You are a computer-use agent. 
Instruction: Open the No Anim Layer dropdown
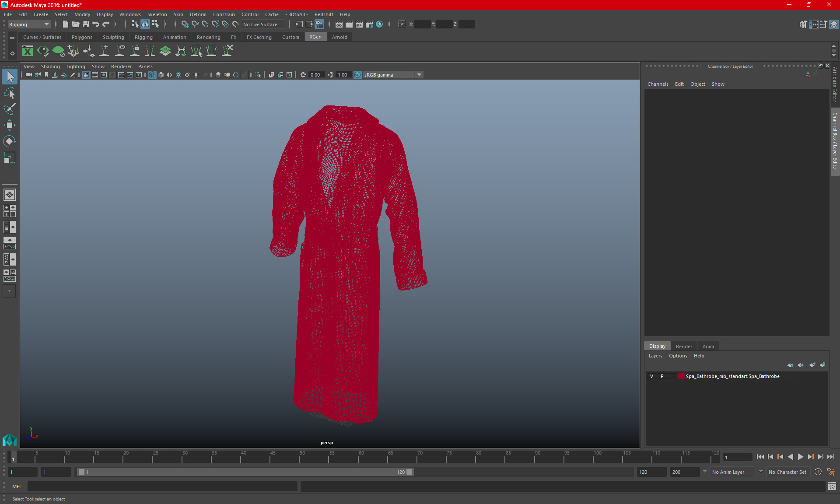[731, 472]
